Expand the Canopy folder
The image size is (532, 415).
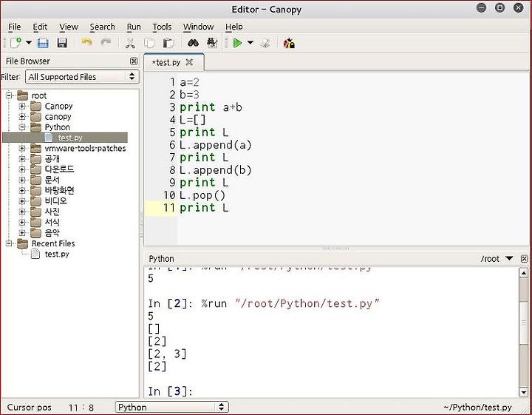(22, 107)
